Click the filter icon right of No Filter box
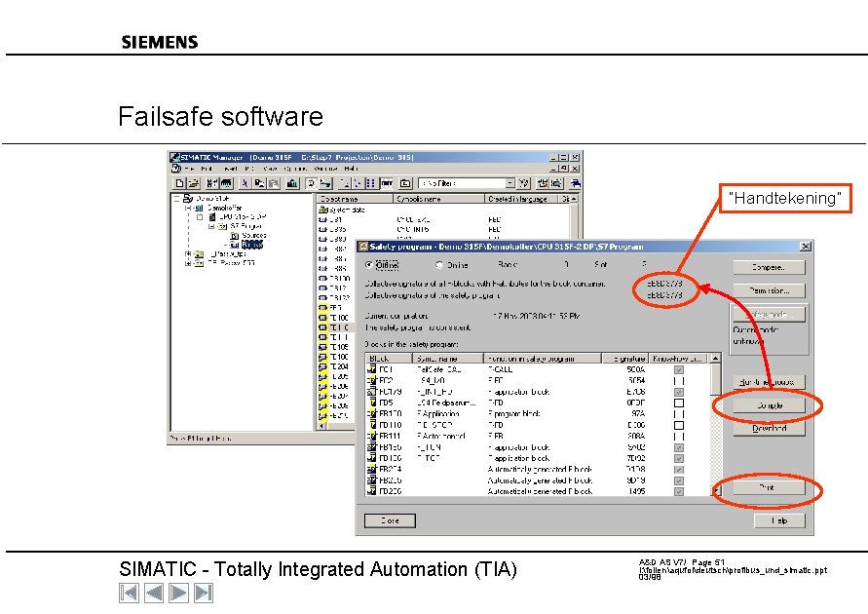Screen dimensions: 868x614 tap(524, 183)
